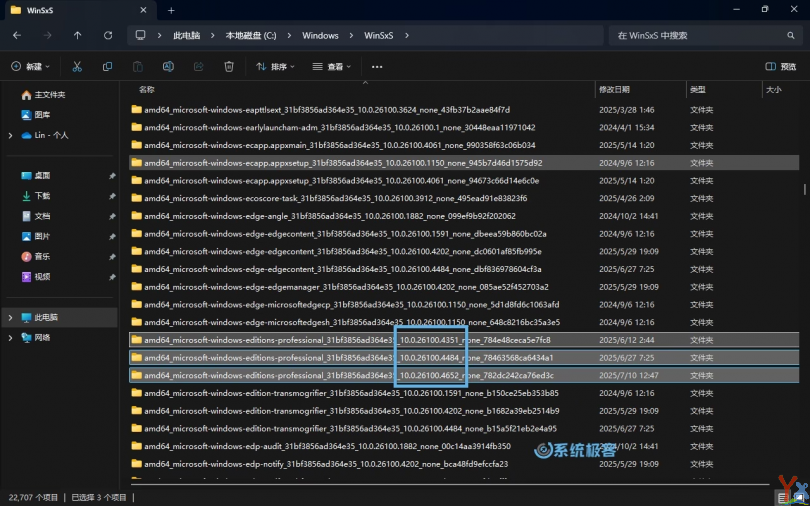Navigate back with the left arrow

(17, 35)
